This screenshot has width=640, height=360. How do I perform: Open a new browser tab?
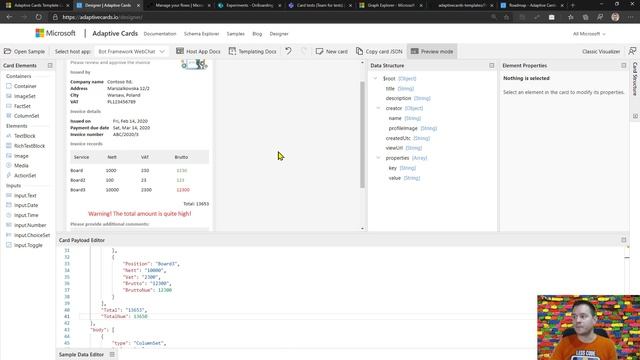coord(572,5)
